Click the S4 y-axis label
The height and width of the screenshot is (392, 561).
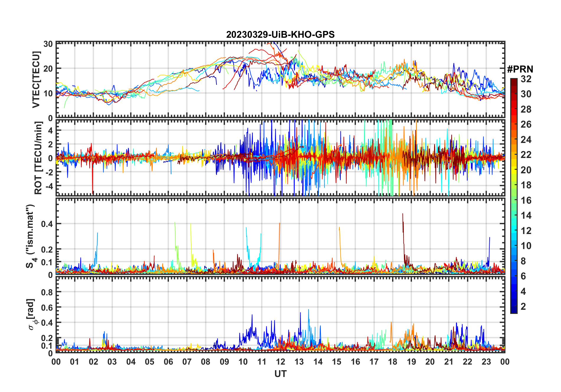point(31,236)
